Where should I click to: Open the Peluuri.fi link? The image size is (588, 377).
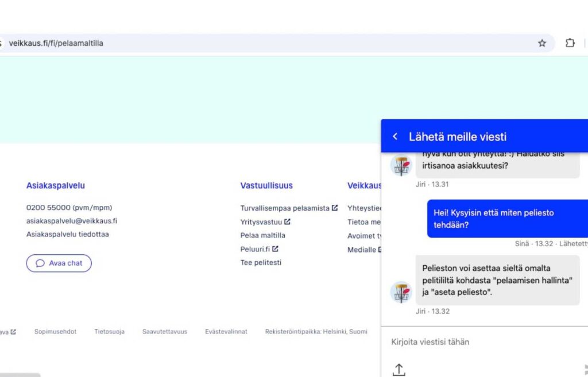tap(255, 249)
